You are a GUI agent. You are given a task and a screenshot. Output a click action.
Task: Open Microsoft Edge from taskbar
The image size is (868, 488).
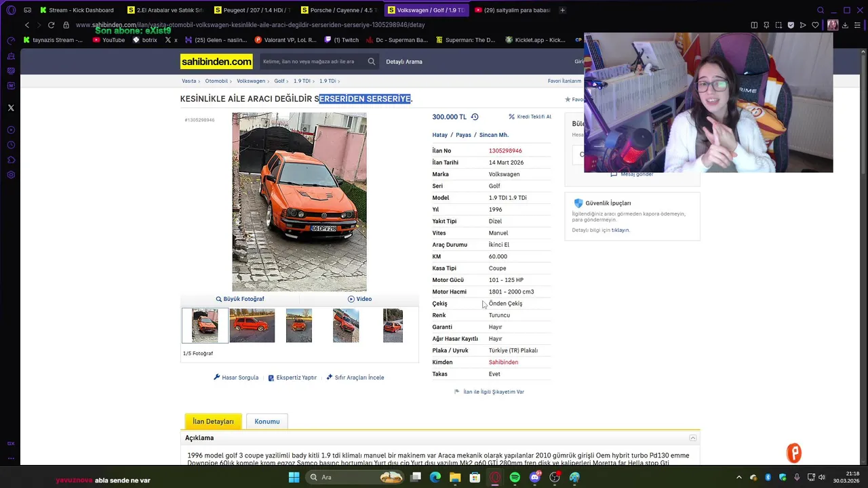click(435, 477)
